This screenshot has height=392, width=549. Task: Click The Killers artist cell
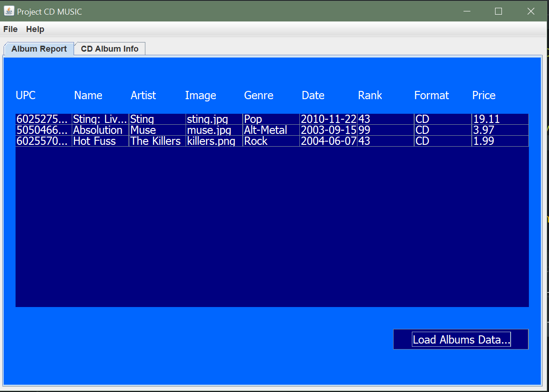coord(157,141)
